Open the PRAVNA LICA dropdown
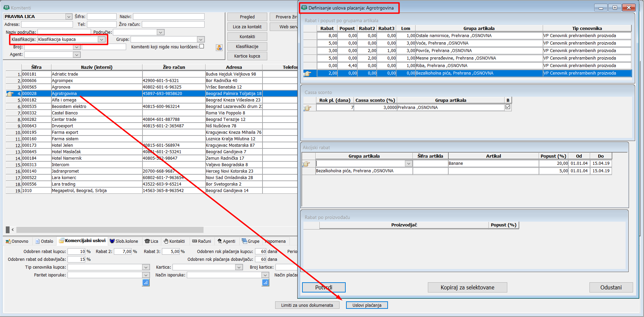The height and width of the screenshot is (317, 644). pos(69,17)
